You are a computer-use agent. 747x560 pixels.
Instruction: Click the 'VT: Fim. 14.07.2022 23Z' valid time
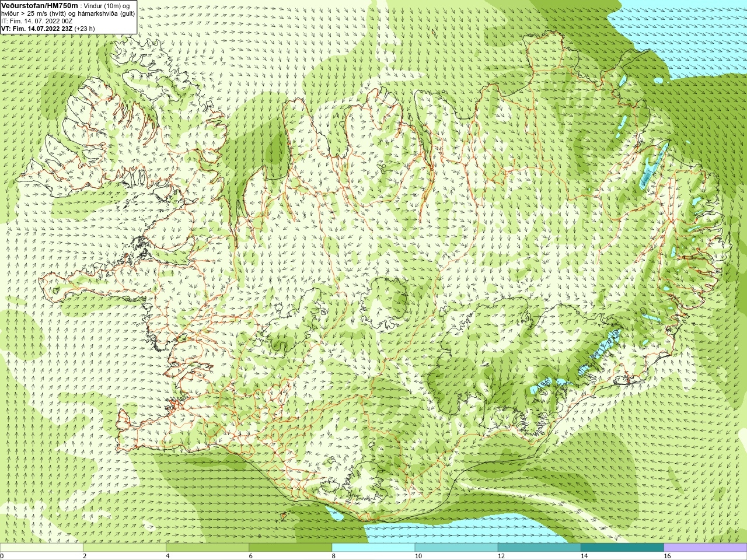coord(37,29)
